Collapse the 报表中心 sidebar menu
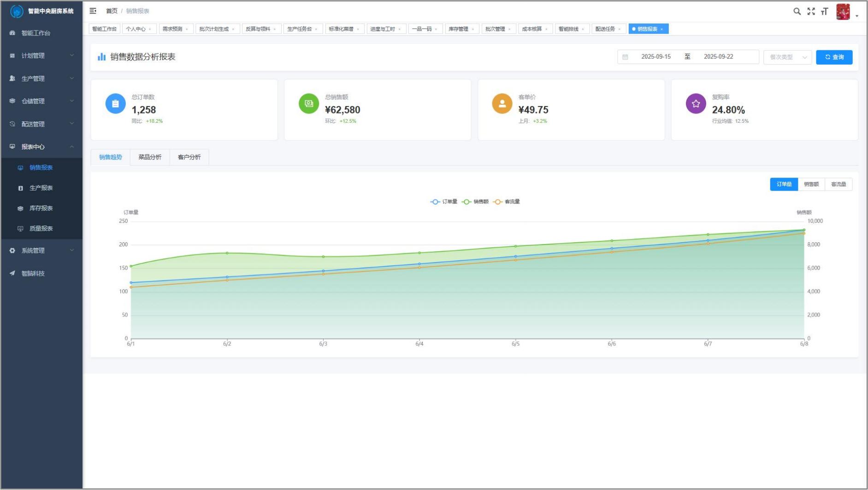This screenshot has width=868, height=490. coord(41,147)
